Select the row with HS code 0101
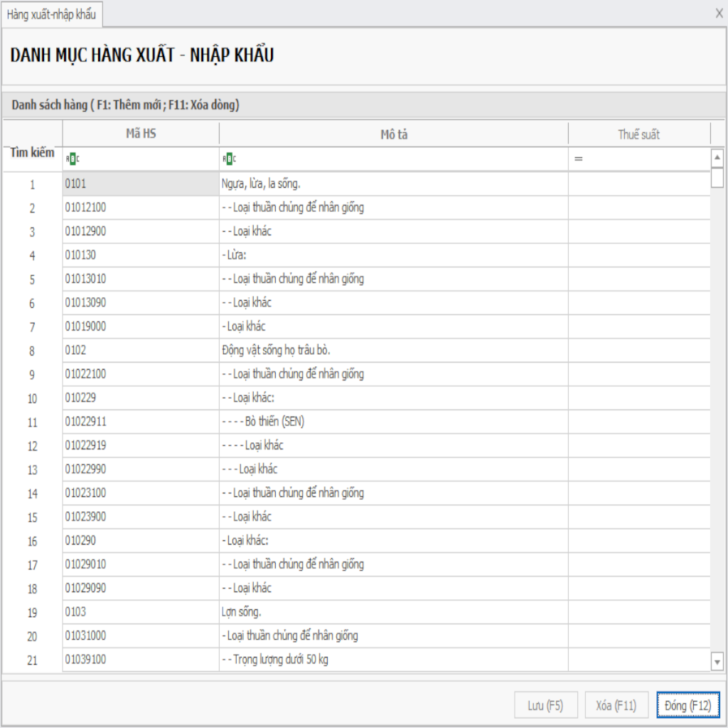 click(140, 183)
